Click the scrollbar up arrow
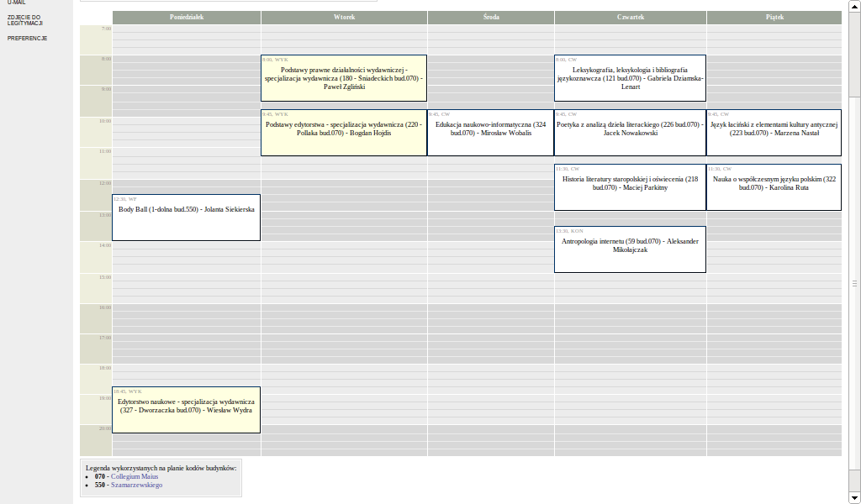This screenshot has width=861, height=504. [854, 4]
